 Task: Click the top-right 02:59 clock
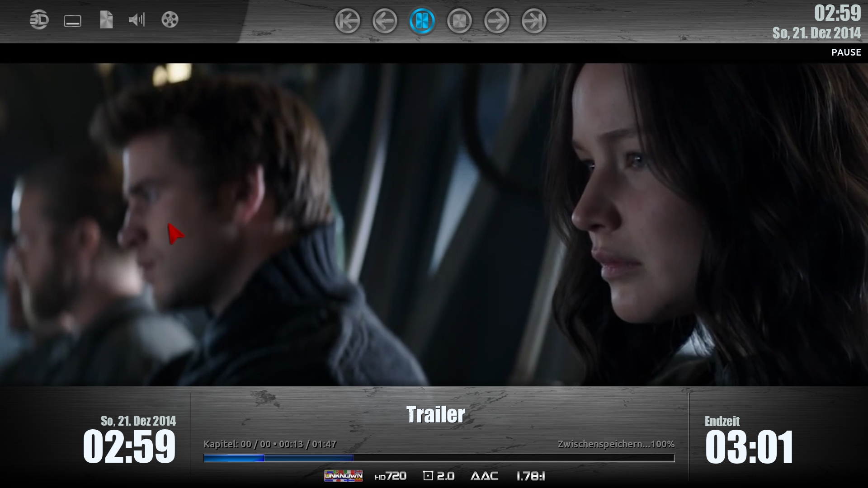pyautogui.click(x=838, y=13)
